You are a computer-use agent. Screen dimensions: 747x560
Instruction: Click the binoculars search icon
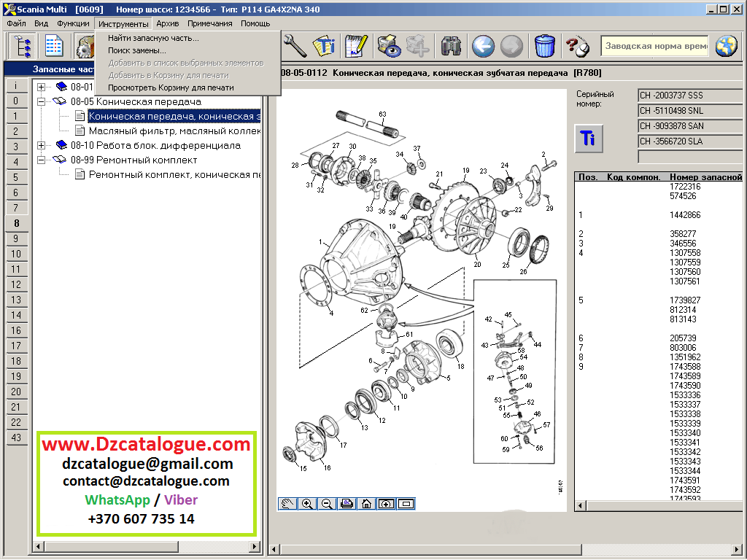coord(451,46)
